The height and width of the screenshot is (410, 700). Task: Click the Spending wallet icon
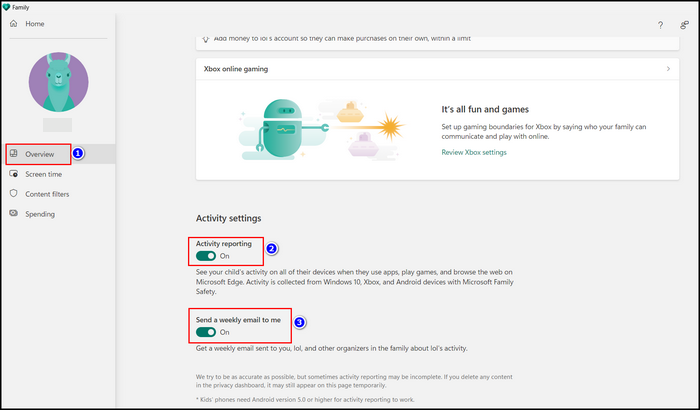(14, 213)
